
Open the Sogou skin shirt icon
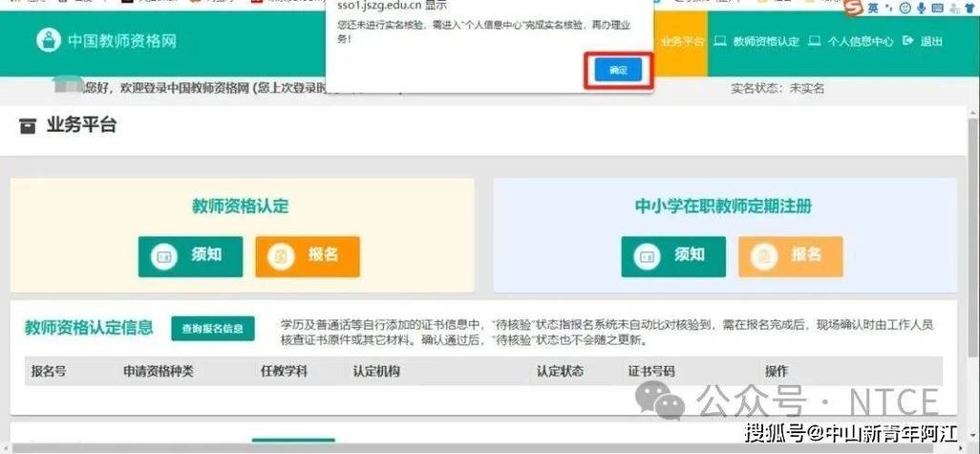tap(970, 9)
